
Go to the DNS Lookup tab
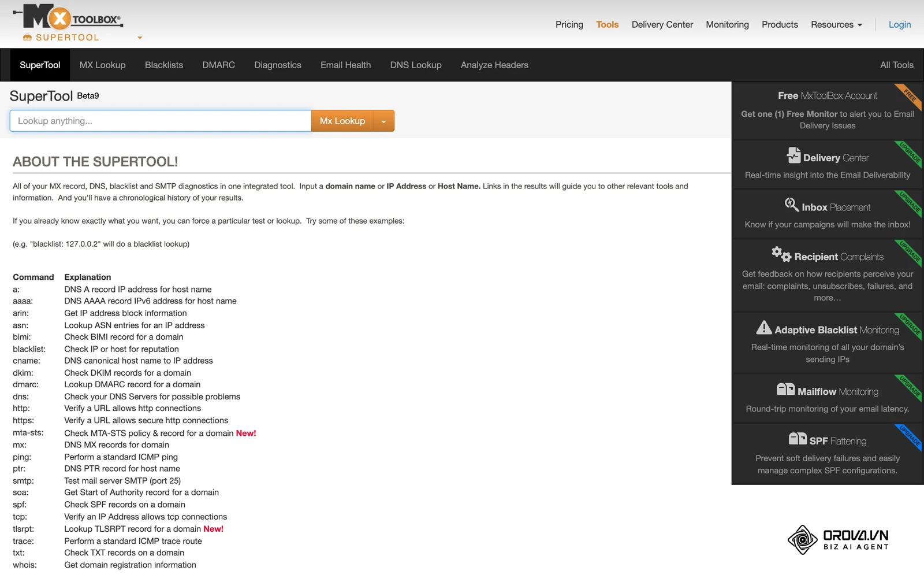coord(416,65)
